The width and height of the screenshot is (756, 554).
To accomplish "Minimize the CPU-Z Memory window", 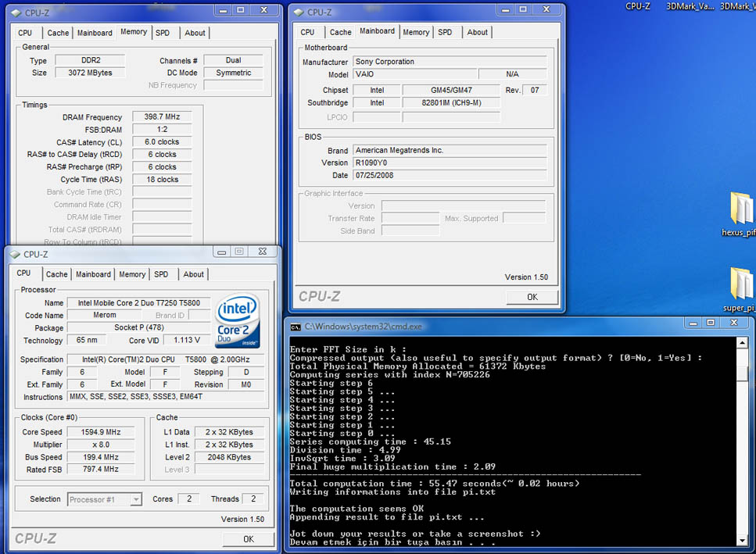I will [x=223, y=10].
